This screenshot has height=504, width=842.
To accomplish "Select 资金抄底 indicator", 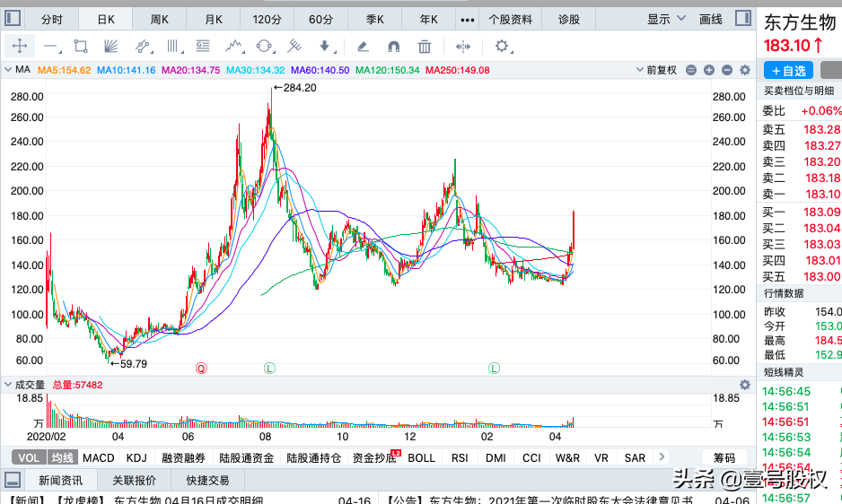I will 375,458.
